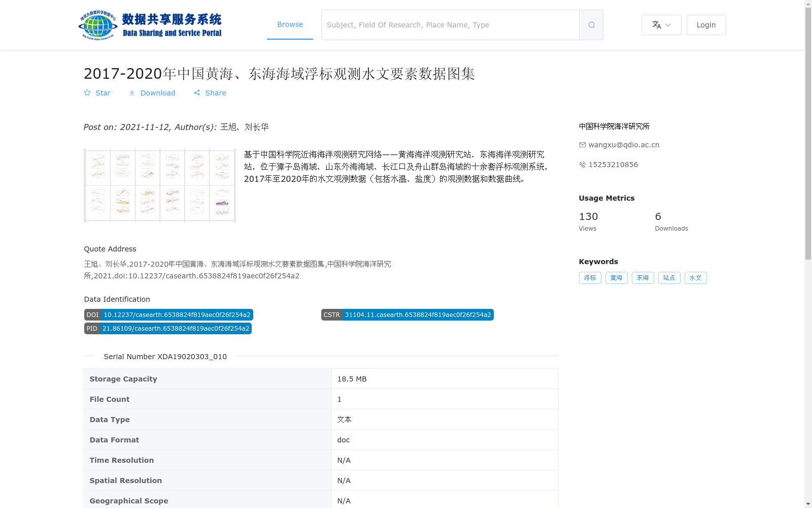The width and height of the screenshot is (812, 508).
Task: Switch to the Browse tab
Action: tap(290, 24)
